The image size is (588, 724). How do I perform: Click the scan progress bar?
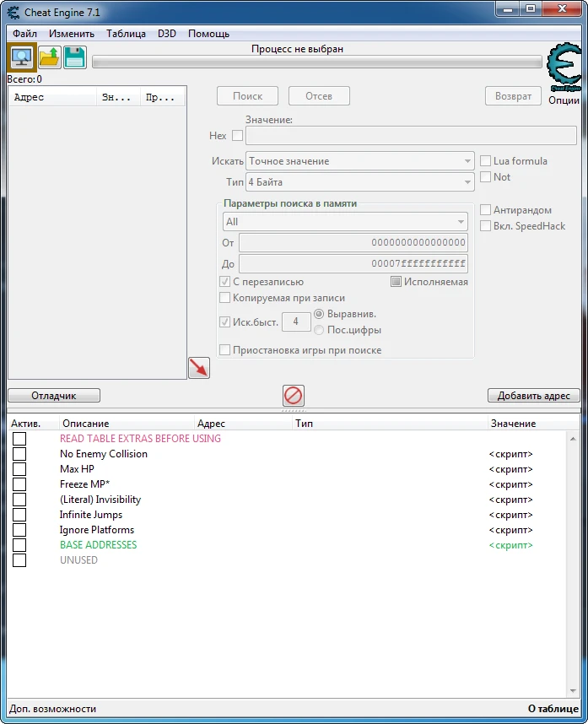[317, 62]
